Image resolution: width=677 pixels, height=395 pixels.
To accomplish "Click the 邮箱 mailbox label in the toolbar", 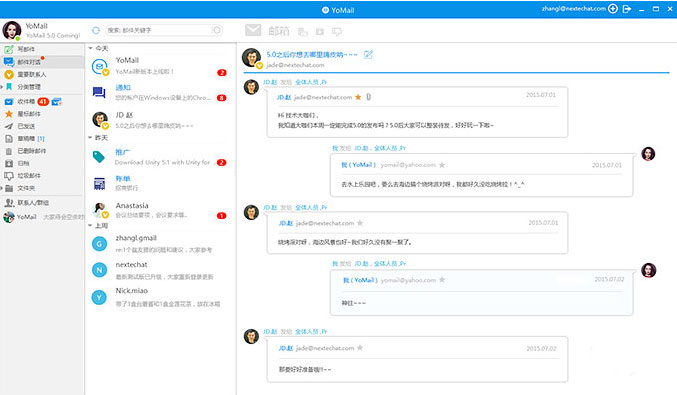I will tap(279, 31).
